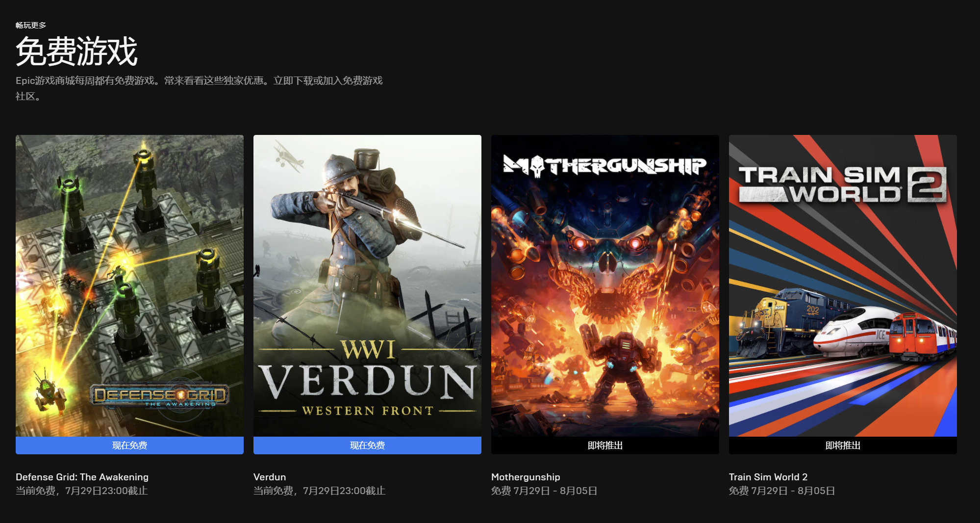Click the 畅玩更多 label above heading
This screenshot has height=523, width=980.
[31, 25]
